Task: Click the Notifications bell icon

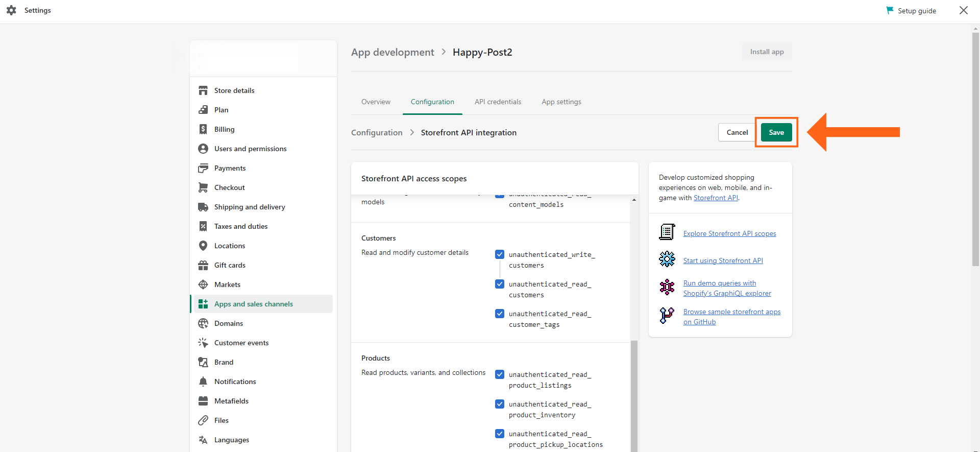Action: 203,382
